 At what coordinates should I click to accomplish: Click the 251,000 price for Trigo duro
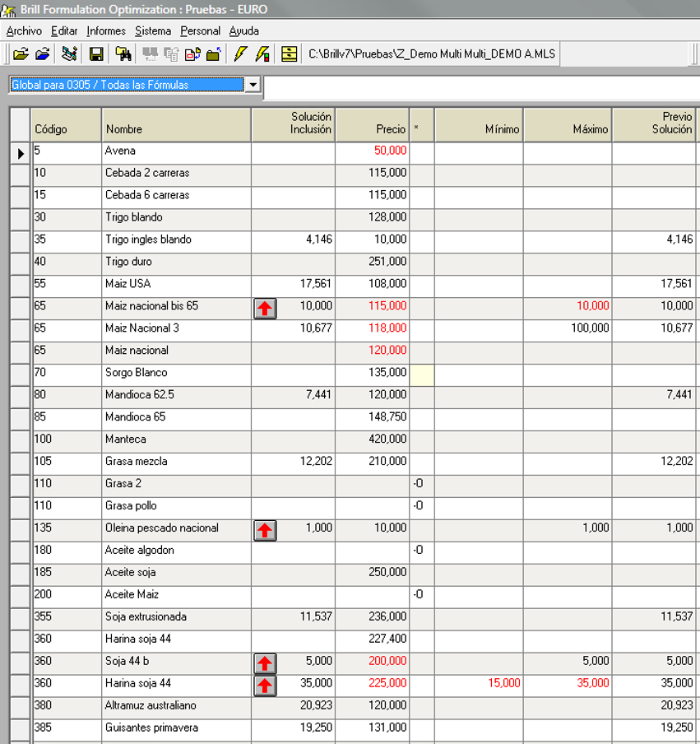click(x=373, y=264)
